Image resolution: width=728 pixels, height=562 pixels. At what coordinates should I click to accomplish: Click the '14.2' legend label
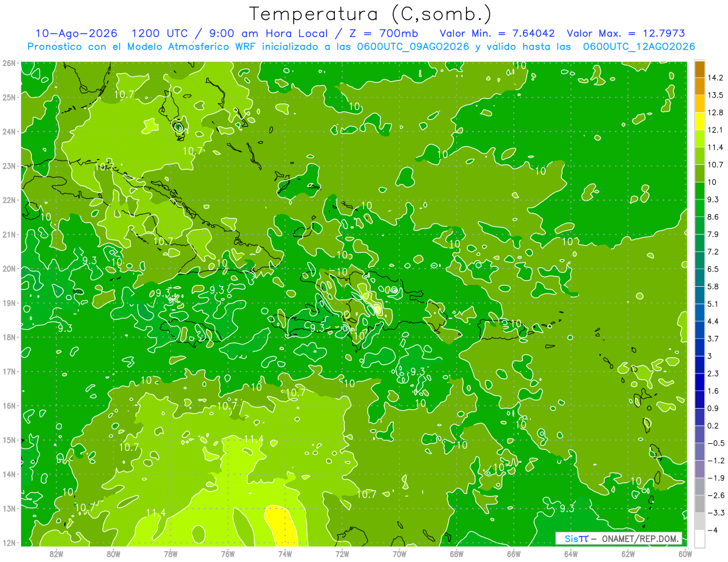coord(716,78)
